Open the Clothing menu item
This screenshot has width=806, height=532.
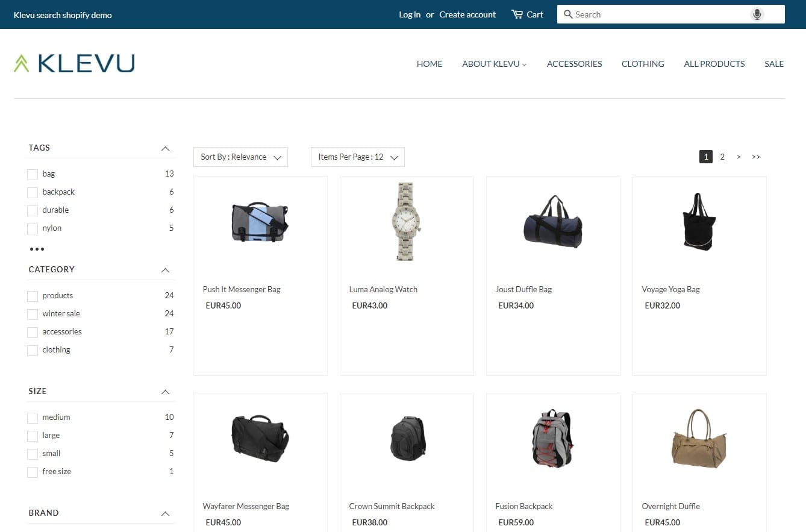tap(643, 64)
